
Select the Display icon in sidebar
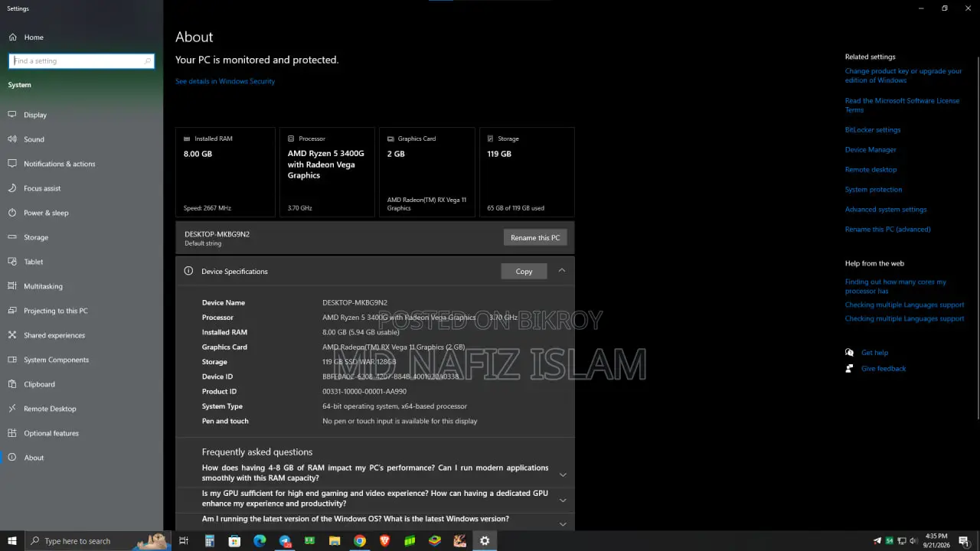click(12, 115)
